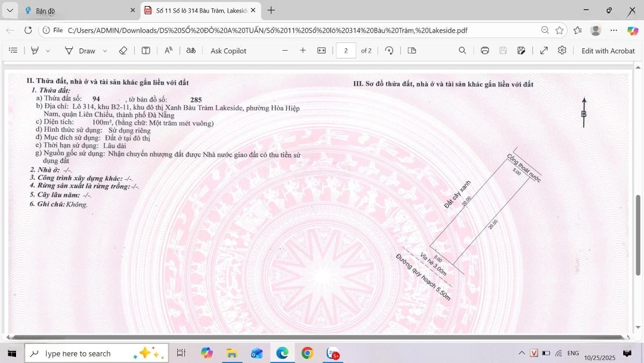Viewport: 644px width, 363px height.
Task: Click the Ask Copilot button
Action: [x=228, y=51]
